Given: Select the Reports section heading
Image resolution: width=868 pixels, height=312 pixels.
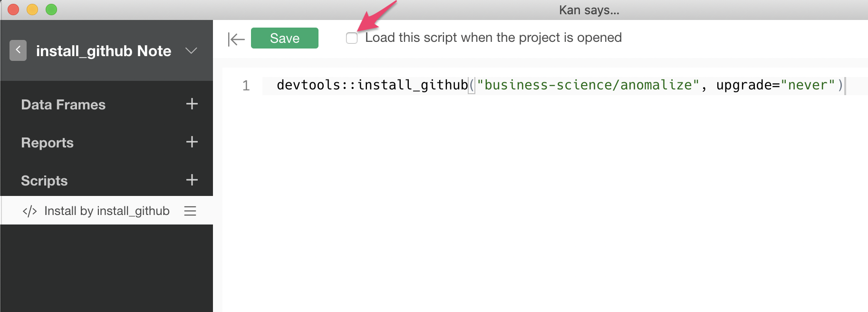Looking at the screenshot, I should 48,143.
